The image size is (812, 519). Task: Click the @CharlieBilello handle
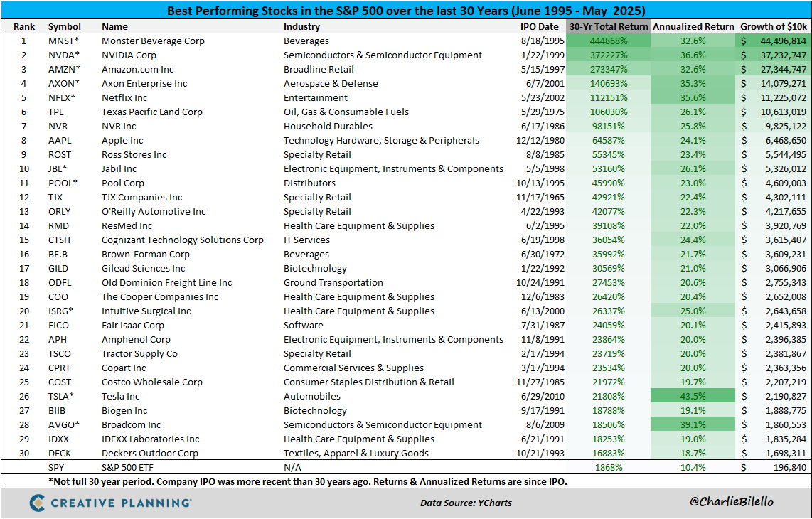click(x=731, y=501)
